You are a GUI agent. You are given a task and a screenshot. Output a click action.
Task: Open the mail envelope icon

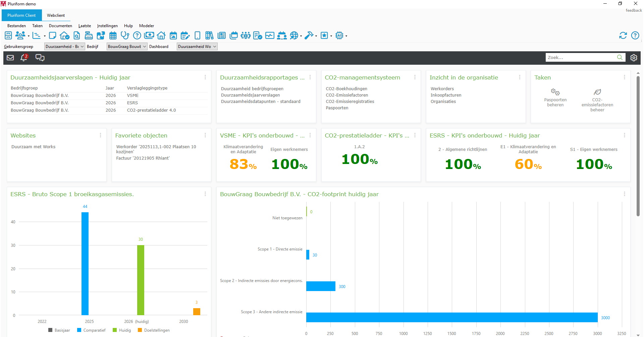(x=10, y=58)
